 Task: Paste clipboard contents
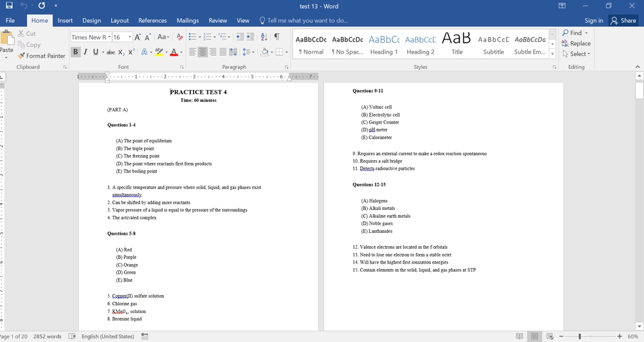pos(7,43)
